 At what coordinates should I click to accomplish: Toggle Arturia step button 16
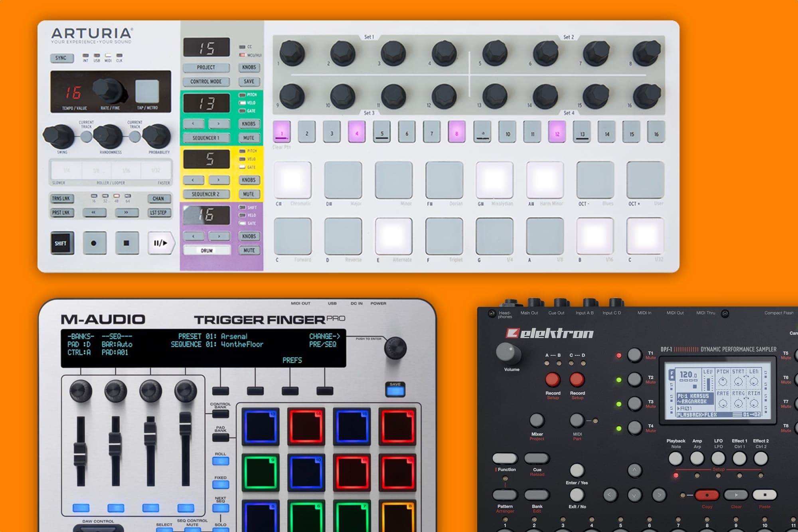656,132
